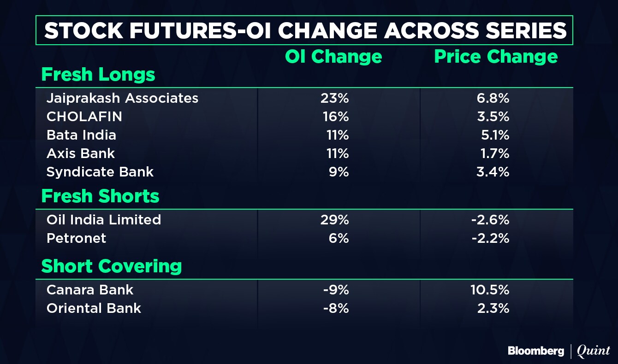The image size is (618, 364).
Task: Click the Bloomberg logo
Action: click(535, 351)
